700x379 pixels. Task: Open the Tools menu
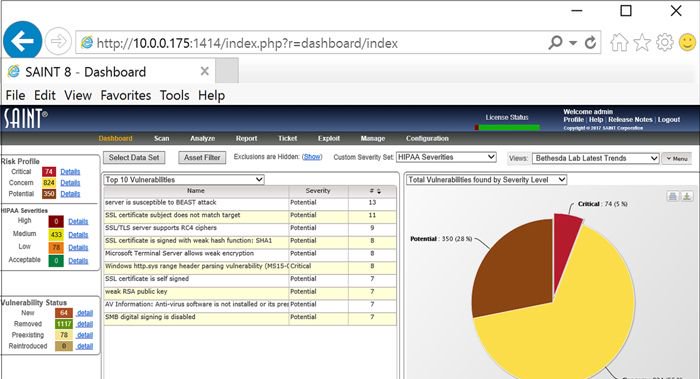pos(174,95)
